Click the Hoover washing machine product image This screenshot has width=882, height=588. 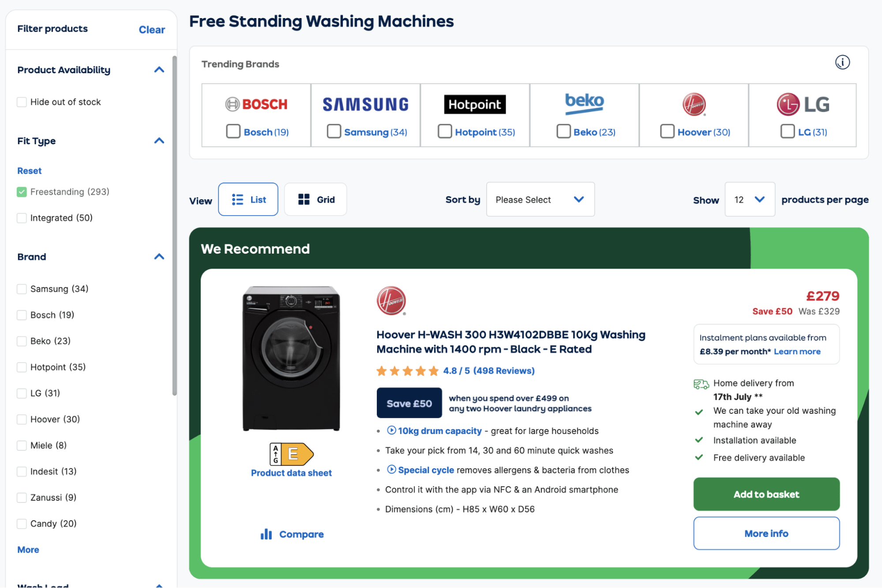click(x=291, y=358)
